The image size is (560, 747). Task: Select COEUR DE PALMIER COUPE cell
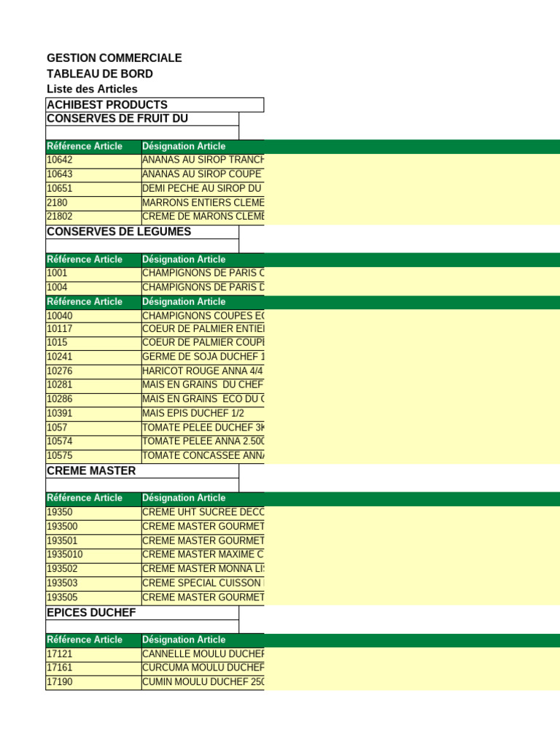(203, 344)
